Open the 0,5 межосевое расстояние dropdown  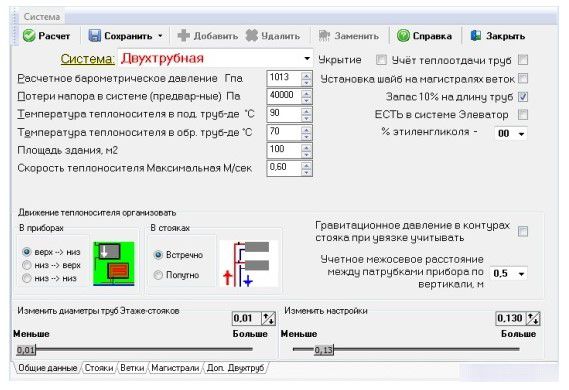click(521, 274)
